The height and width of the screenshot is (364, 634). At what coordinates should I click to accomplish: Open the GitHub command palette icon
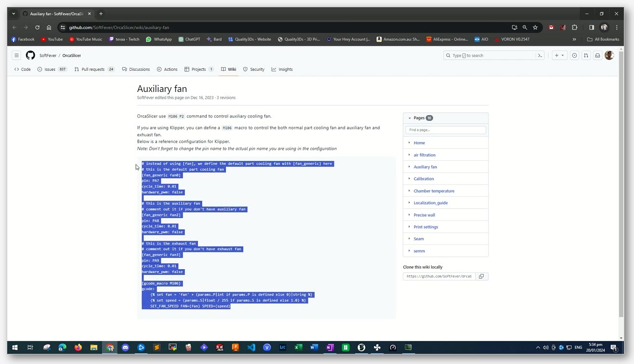(x=540, y=55)
